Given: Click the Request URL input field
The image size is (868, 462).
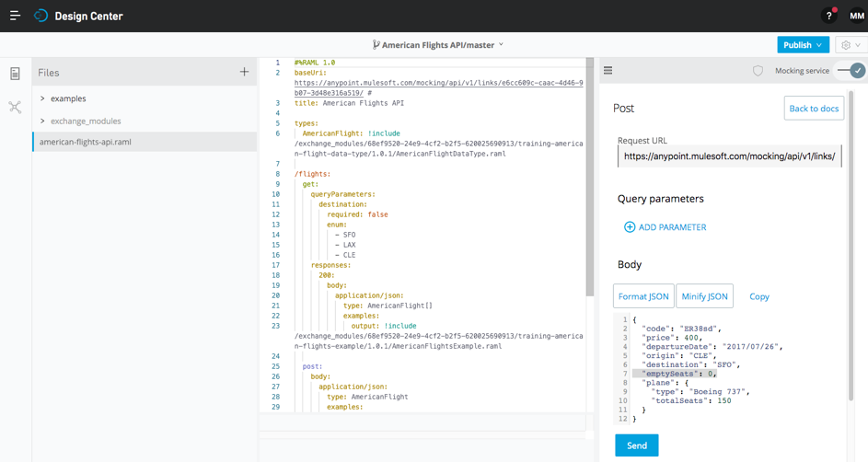Looking at the screenshot, I should (729, 156).
